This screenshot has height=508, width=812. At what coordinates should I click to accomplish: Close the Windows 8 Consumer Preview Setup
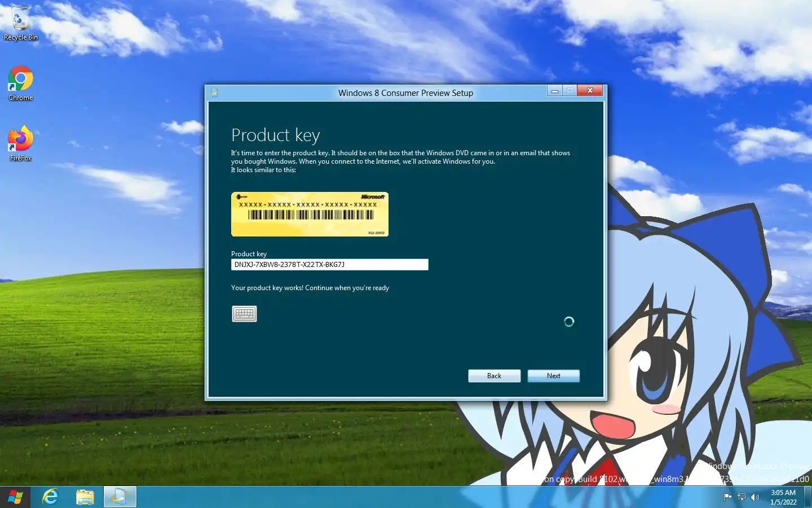(x=590, y=90)
